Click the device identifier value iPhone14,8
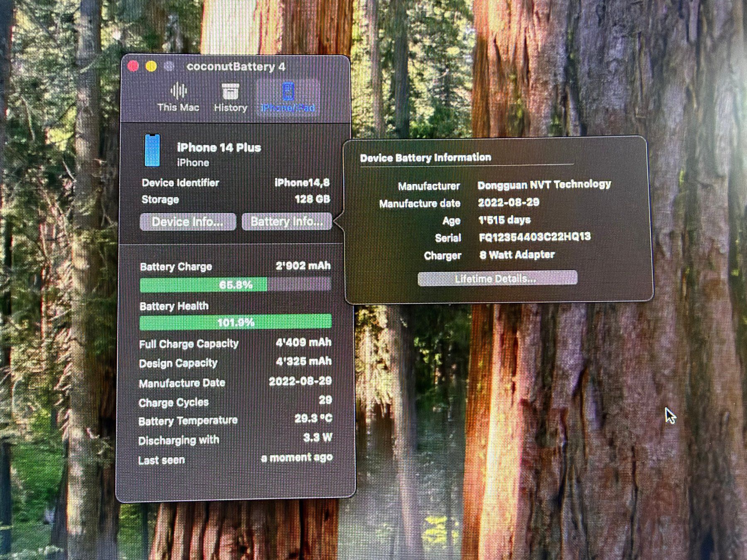This screenshot has height=560, width=747. point(302,183)
